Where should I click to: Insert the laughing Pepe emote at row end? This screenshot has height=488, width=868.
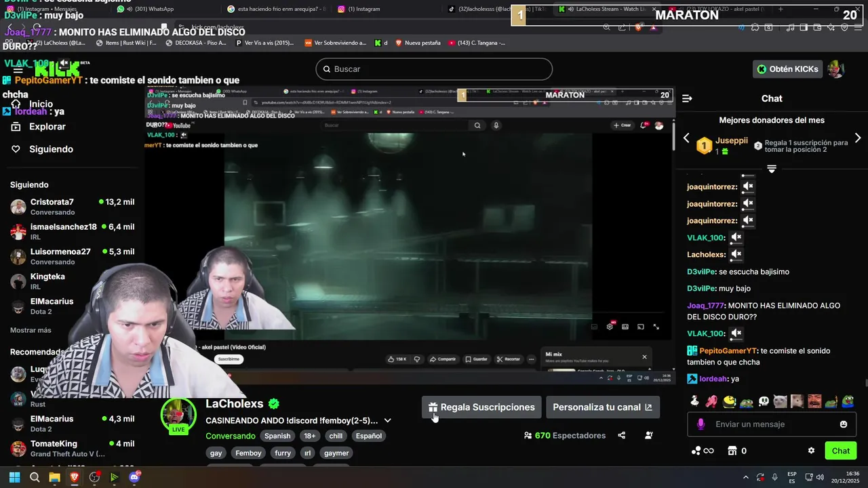click(x=848, y=401)
